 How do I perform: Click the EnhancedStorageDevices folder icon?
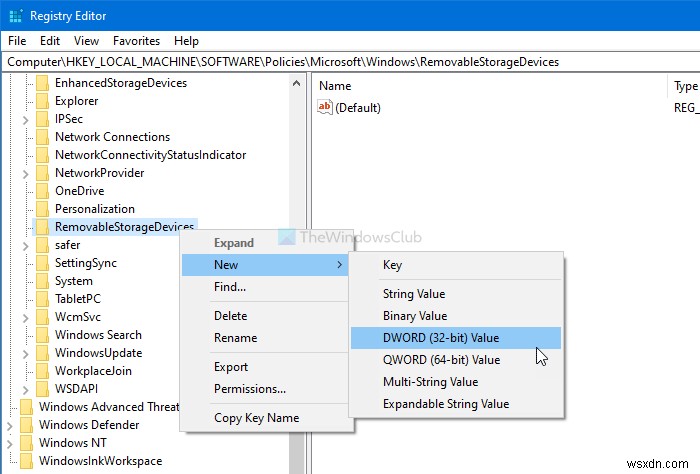pyautogui.click(x=42, y=83)
